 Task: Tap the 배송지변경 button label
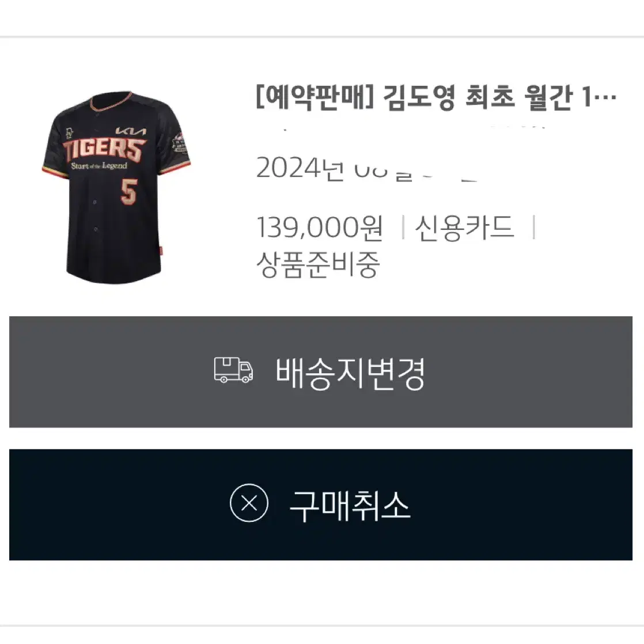350,373
